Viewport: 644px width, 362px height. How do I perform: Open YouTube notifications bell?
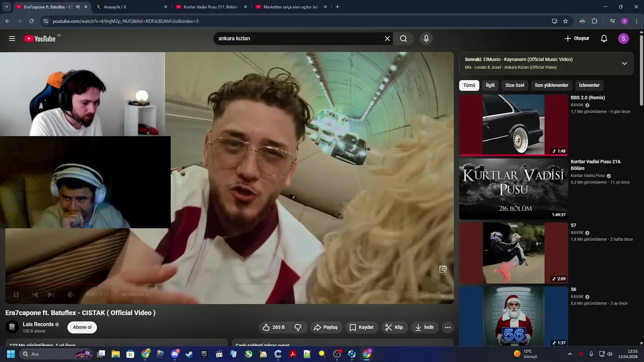(x=604, y=39)
